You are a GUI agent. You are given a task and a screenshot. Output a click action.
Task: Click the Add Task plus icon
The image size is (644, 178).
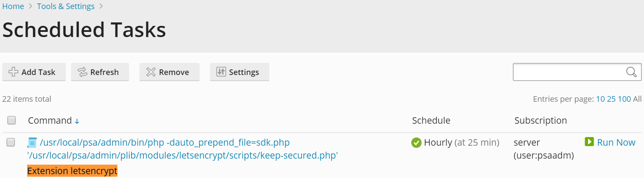pos(13,72)
